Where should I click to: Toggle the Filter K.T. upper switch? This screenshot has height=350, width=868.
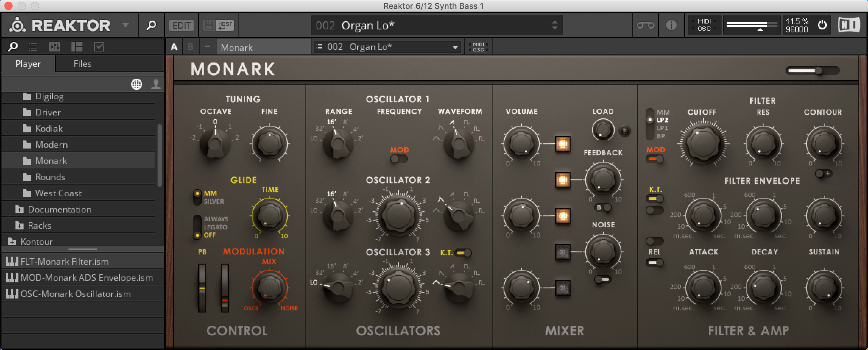coord(655,199)
